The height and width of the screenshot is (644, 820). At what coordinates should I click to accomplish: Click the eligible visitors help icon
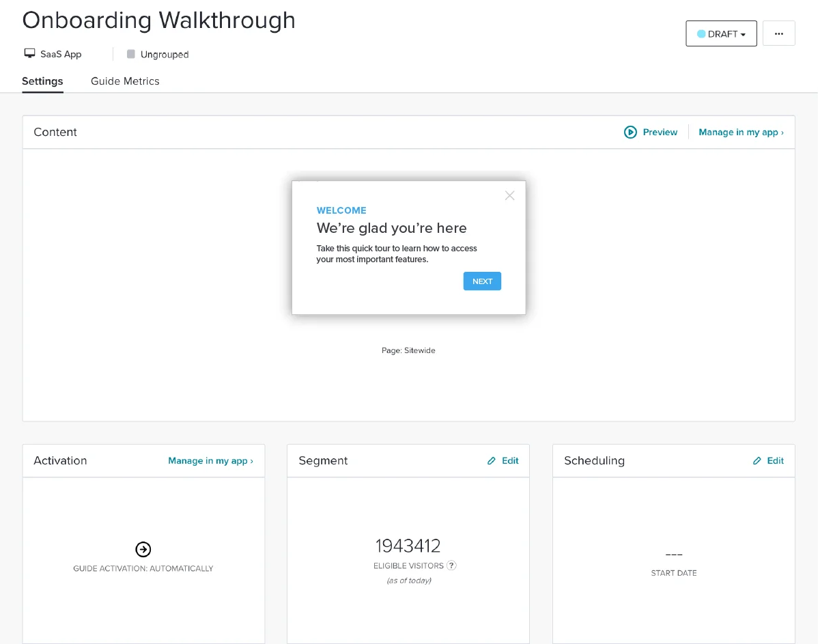pos(451,565)
